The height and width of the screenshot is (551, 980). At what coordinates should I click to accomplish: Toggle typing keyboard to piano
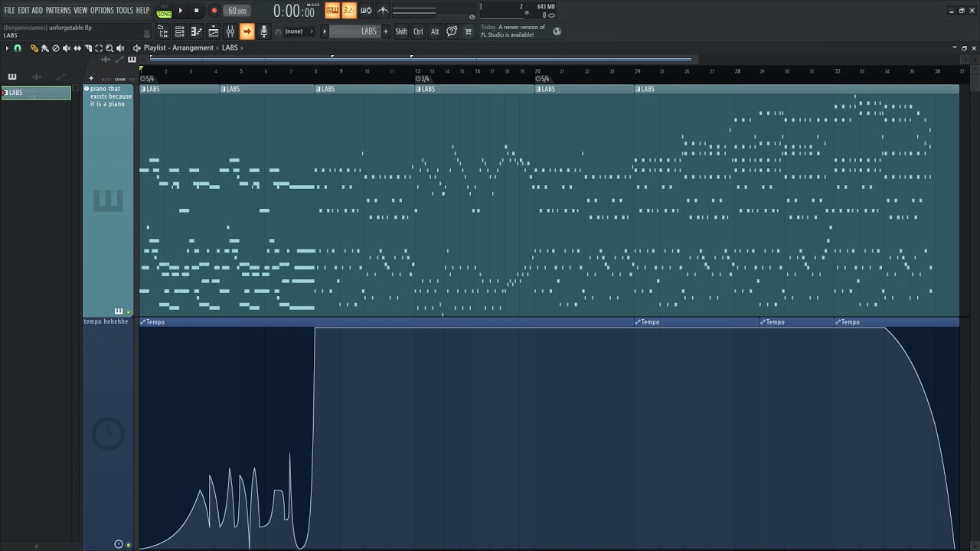332,10
